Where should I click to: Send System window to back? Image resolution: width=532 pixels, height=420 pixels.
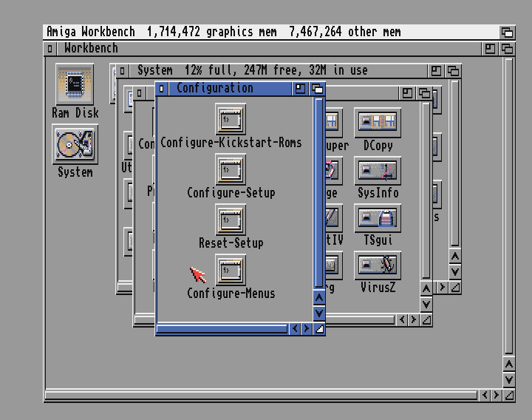453,71
